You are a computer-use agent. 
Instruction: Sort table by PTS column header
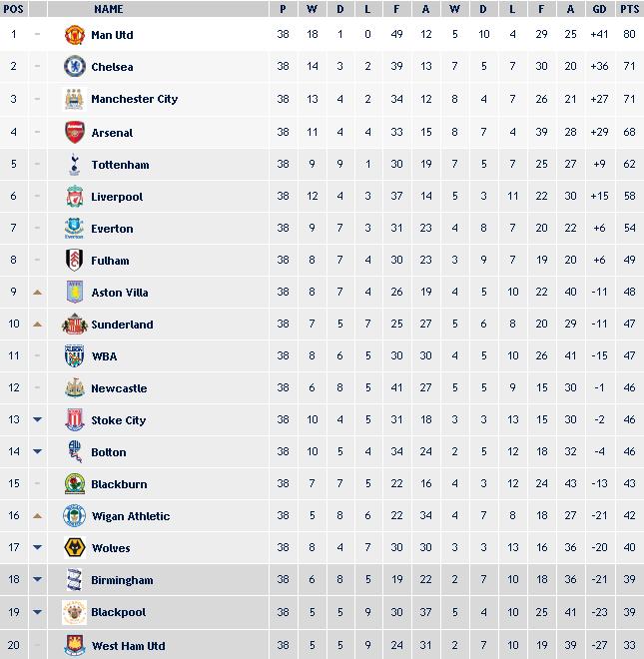pos(629,9)
